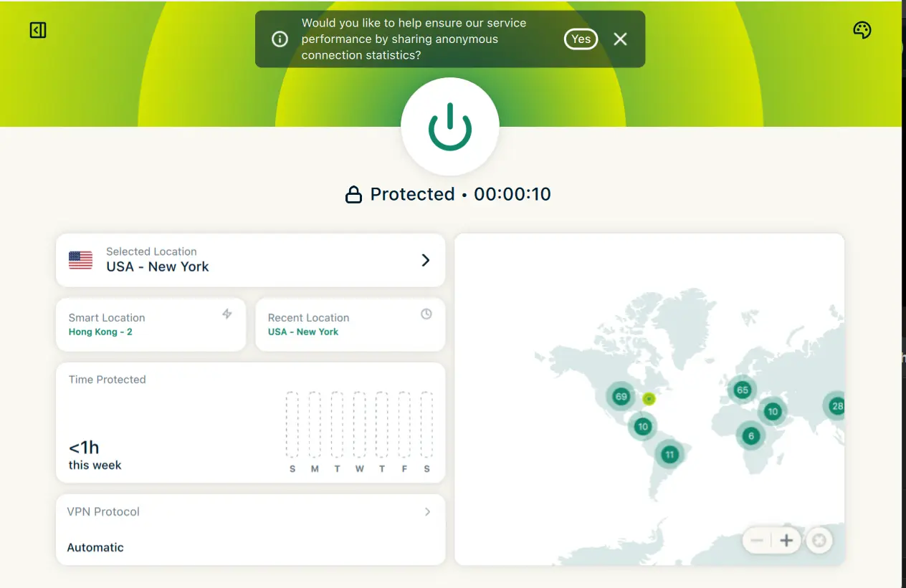Viewport: 906px width, 588px height.
Task: Open the Selected Location USA - New York card
Action: point(250,260)
